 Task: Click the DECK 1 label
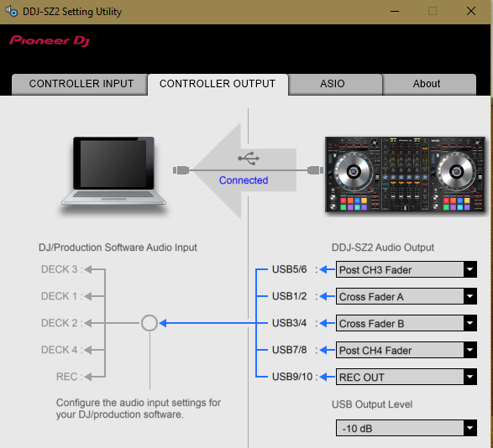coord(59,296)
